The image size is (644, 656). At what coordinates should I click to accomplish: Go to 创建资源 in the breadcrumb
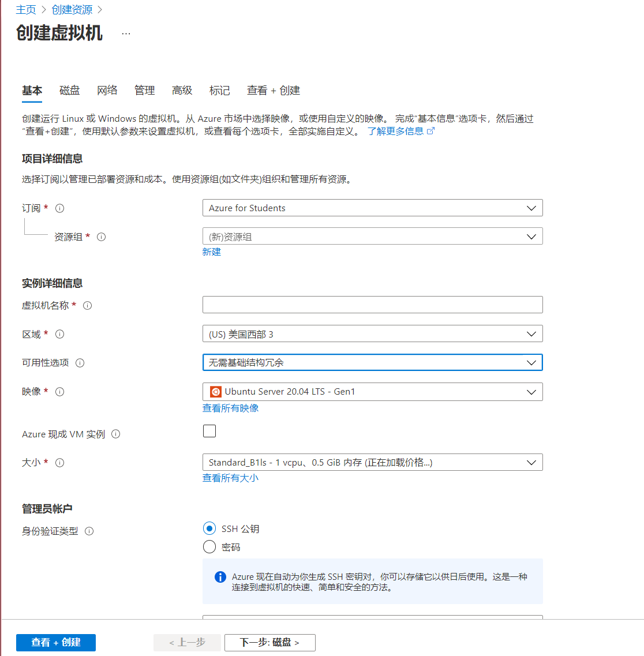coord(72,10)
